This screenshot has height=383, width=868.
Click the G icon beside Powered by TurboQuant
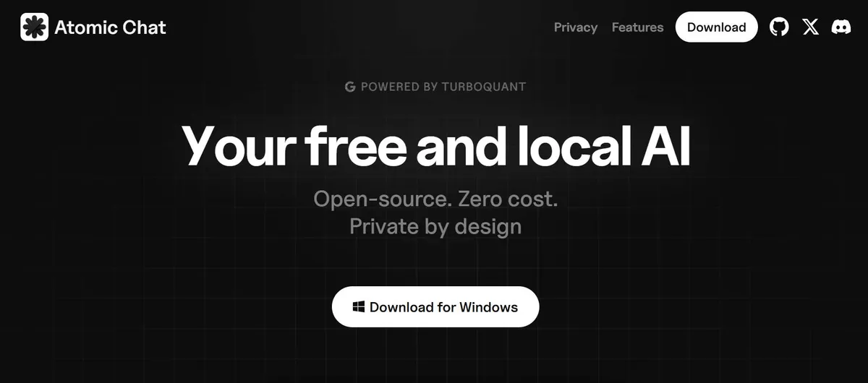point(350,87)
